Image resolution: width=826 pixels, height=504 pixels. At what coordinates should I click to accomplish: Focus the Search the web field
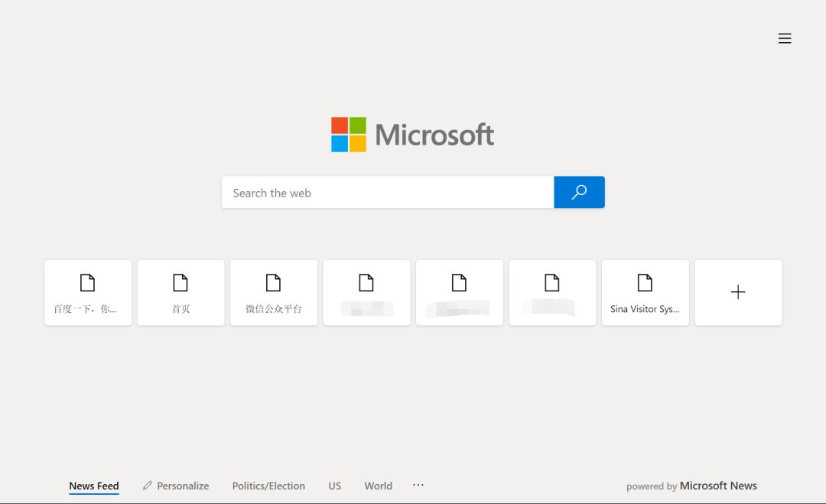coord(387,193)
